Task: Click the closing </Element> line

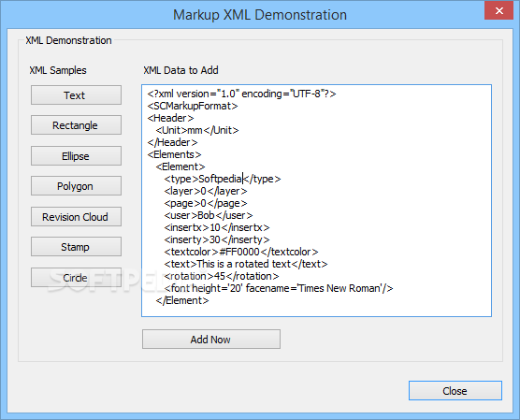Action: [x=182, y=300]
